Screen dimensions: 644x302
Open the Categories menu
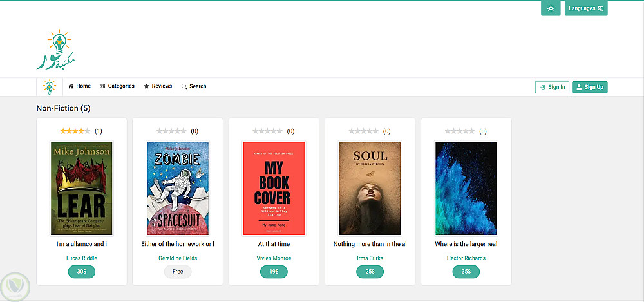[x=117, y=86]
